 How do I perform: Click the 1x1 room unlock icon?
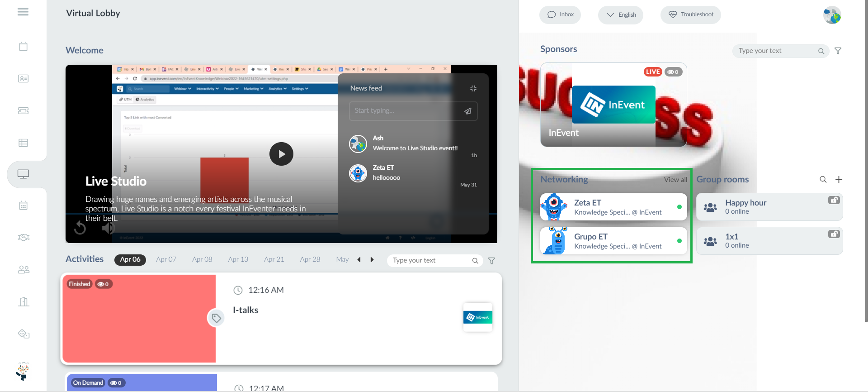(834, 234)
